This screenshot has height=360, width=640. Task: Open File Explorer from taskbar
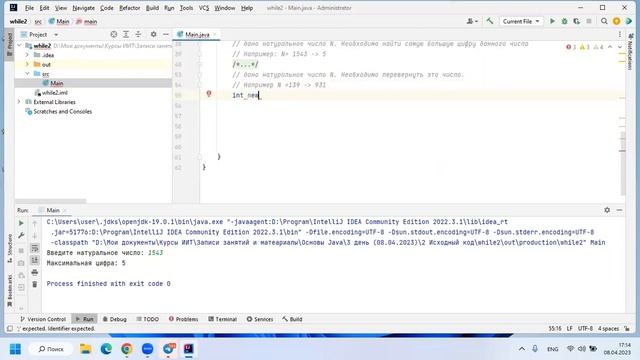tap(85, 349)
